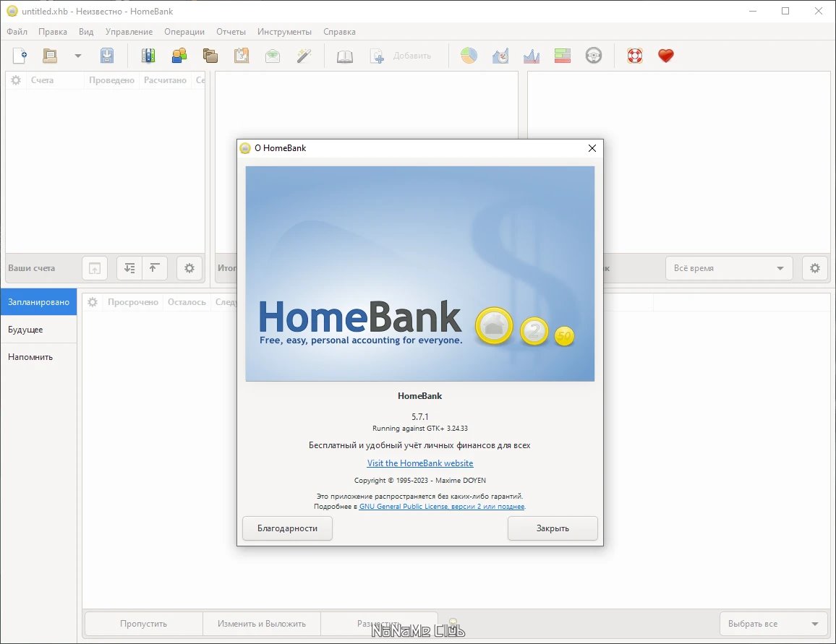Open the GNU General Public License link
The height and width of the screenshot is (644, 836).
pyautogui.click(x=441, y=507)
